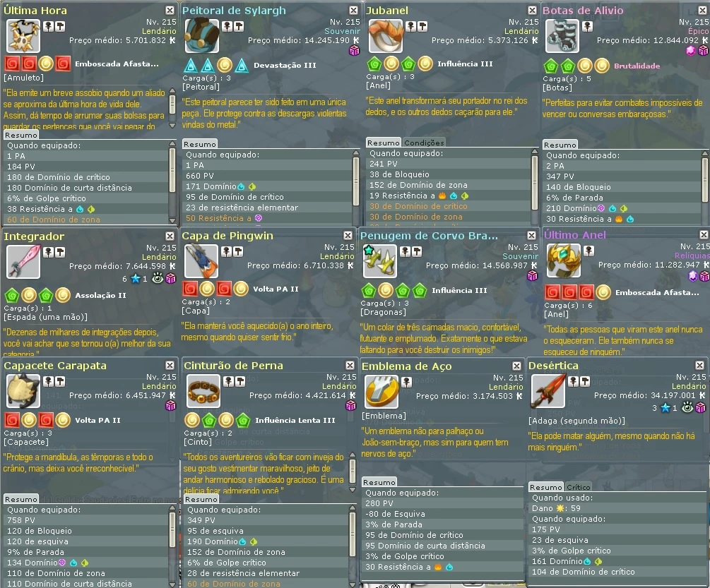Image resolution: width=710 pixels, height=588 pixels.
Task: Close the Penugem de Corvo Bra... panel
Action: click(531, 235)
